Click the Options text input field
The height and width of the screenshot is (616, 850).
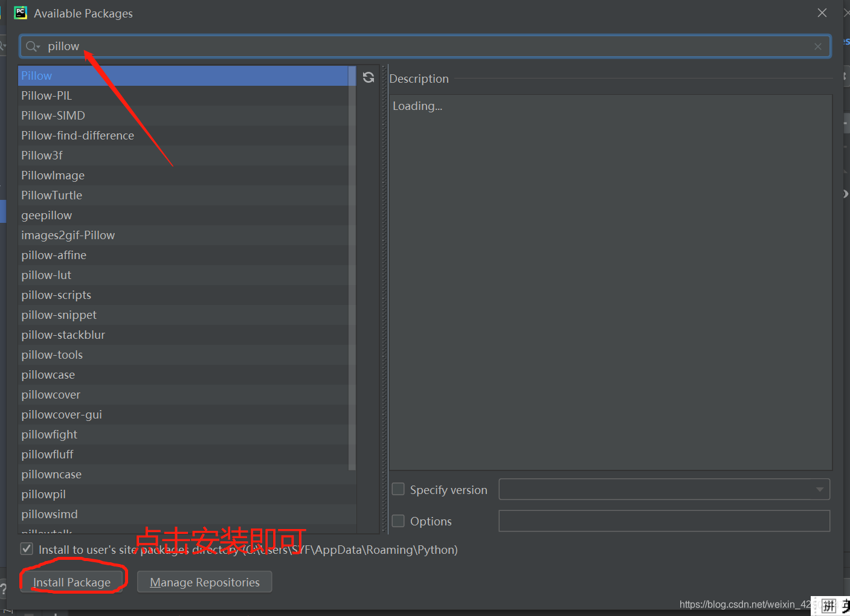665,521
